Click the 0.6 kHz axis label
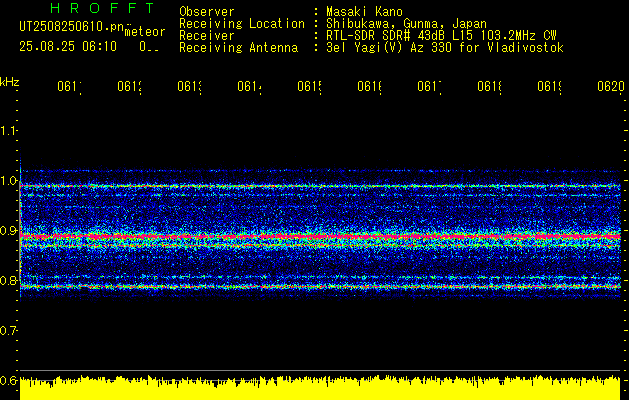 click(8, 380)
